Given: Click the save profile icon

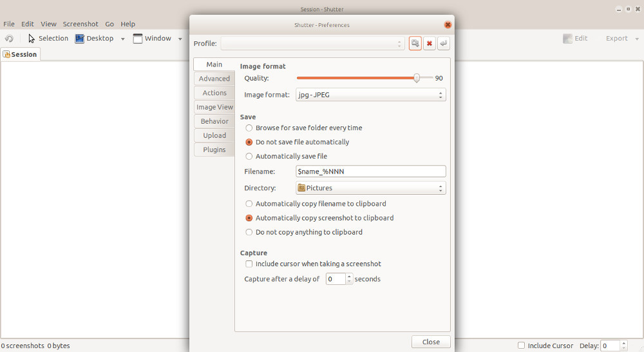Looking at the screenshot, I should (x=415, y=43).
